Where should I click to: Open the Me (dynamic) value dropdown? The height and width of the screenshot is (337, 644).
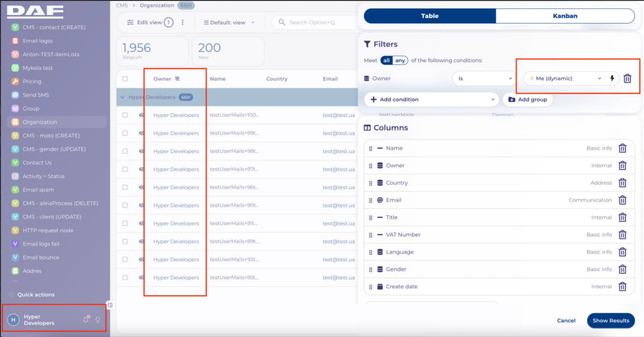point(565,79)
